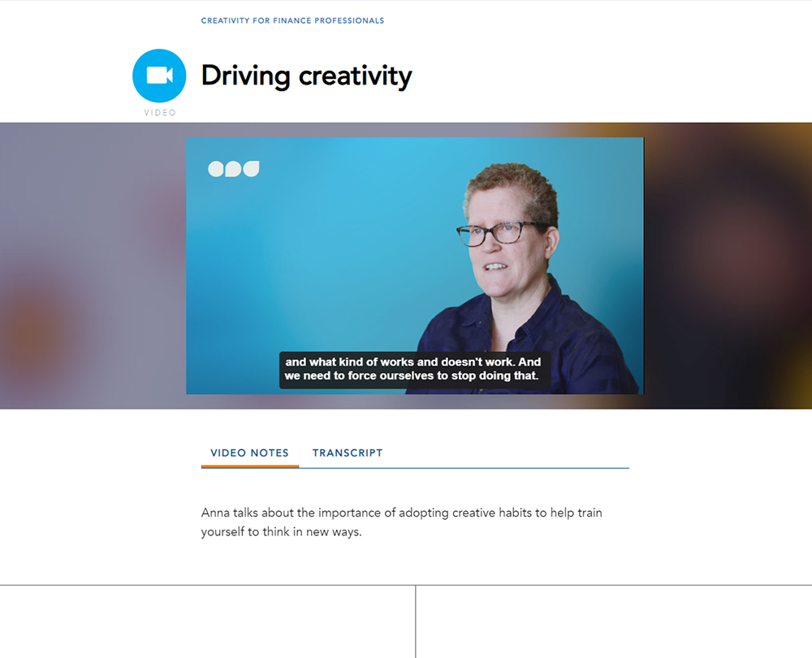Click the Driving creativity page heading
Screen dimensions: 812x658
point(307,76)
